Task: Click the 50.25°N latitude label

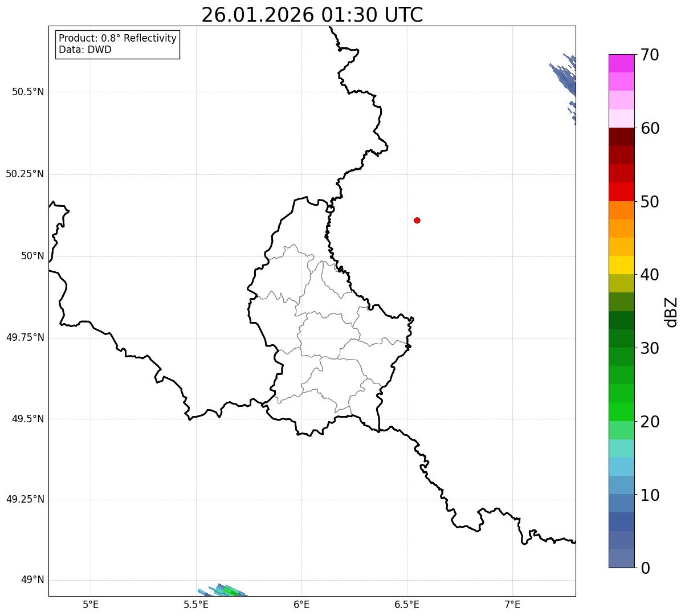Action: point(25,174)
